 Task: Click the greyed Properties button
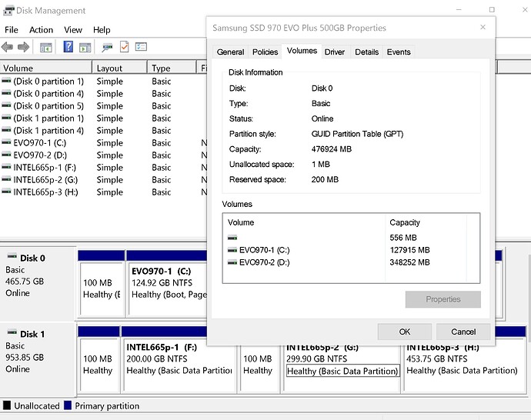pos(443,299)
